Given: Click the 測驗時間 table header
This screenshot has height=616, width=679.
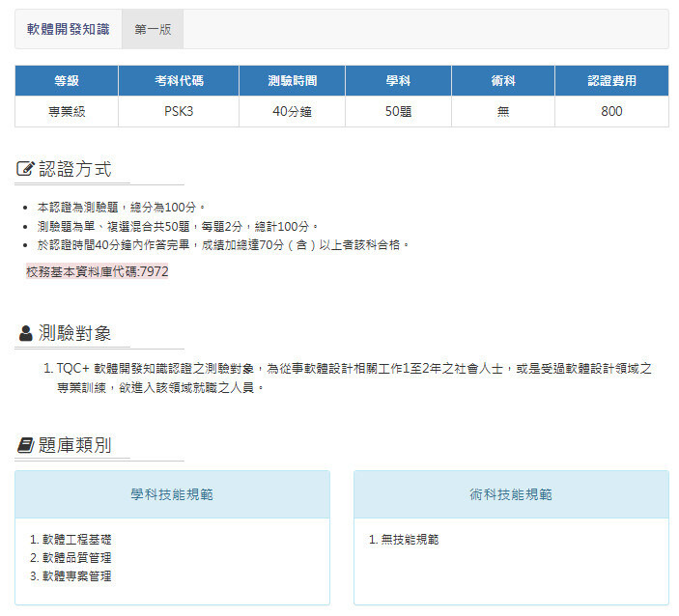Looking at the screenshot, I should click(x=292, y=80).
